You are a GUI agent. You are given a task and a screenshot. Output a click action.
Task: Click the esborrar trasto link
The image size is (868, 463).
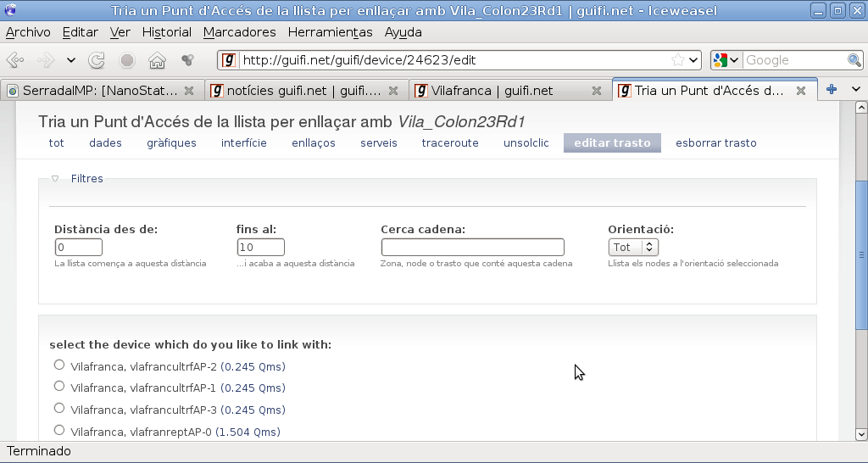(715, 143)
